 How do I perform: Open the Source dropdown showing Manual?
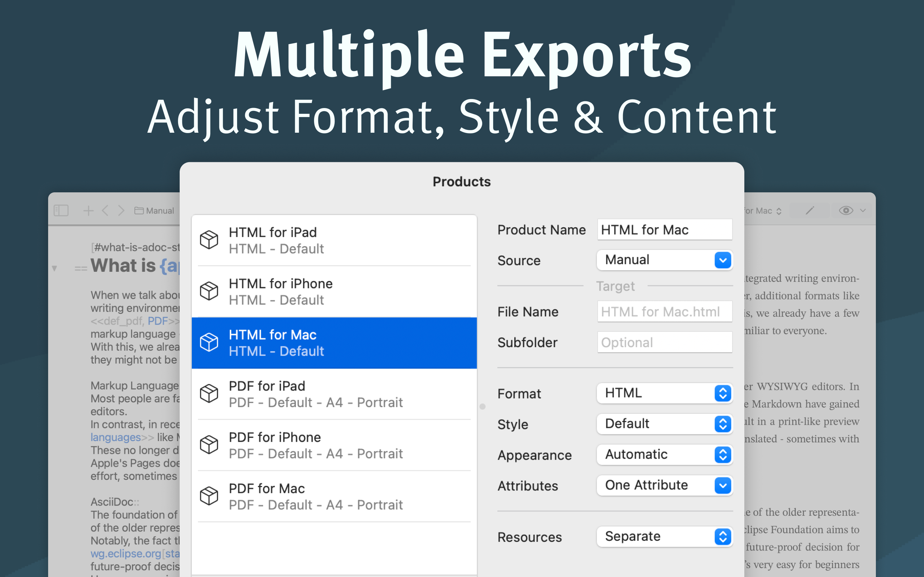point(664,260)
